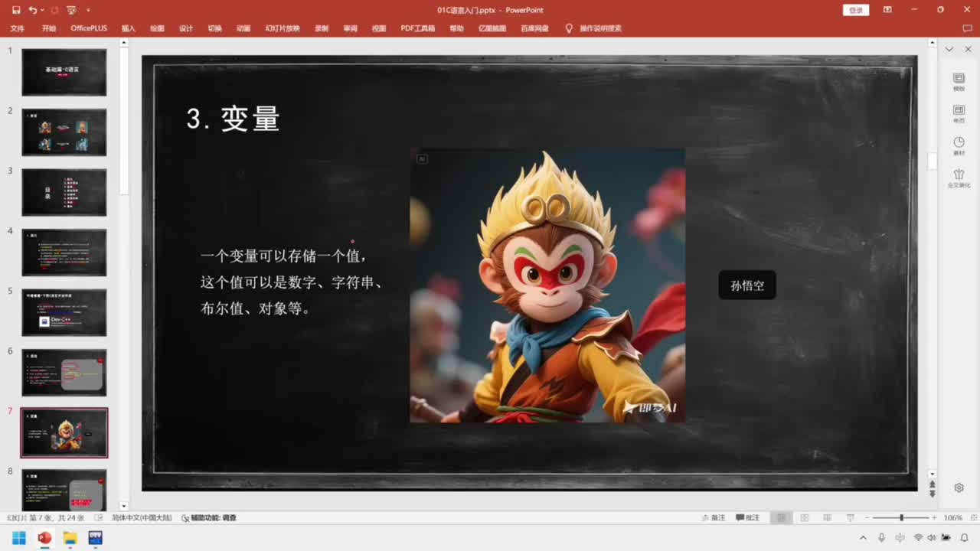Screen dimensions: 980x551
Task: Open side panel settings gear
Action: click(959, 487)
